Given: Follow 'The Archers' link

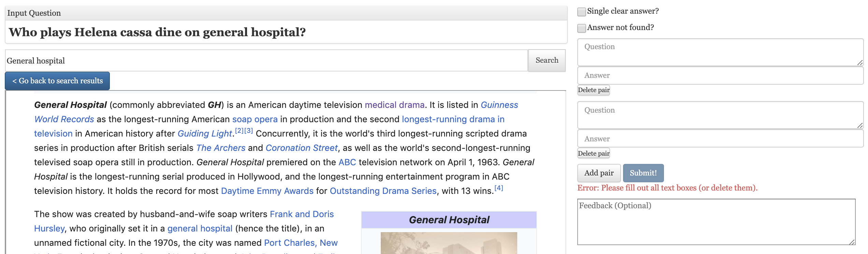Looking at the screenshot, I should tap(221, 148).
